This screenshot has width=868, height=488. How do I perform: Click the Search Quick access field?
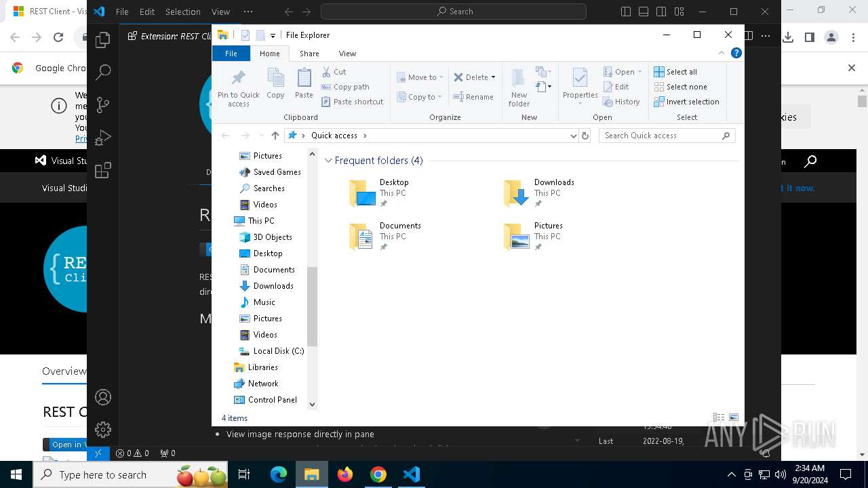coord(667,136)
